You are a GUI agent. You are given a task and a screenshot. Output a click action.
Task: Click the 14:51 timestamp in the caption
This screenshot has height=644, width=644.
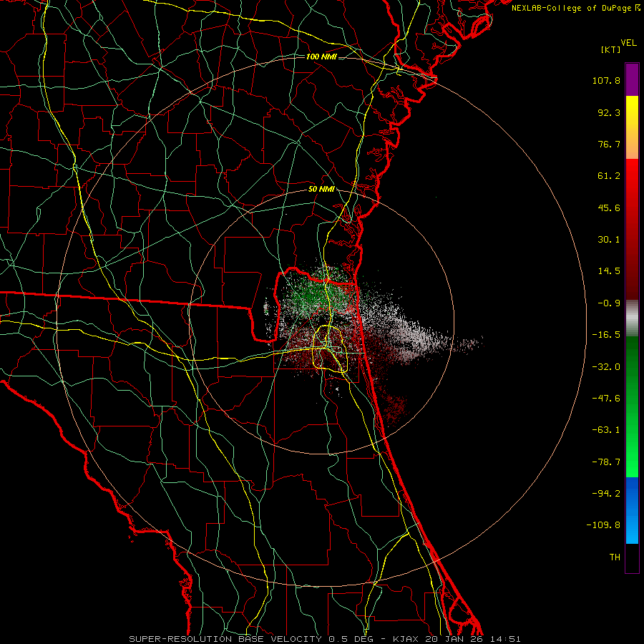click(x=505, y=639)
